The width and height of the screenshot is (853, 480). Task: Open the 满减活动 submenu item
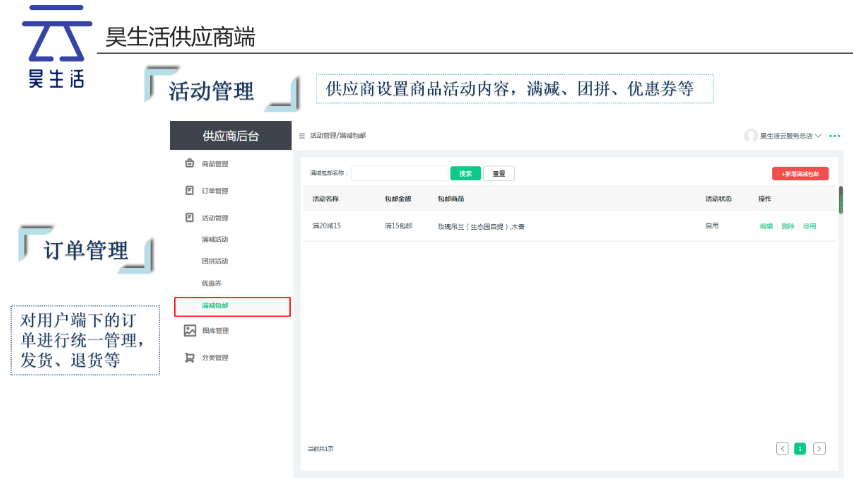214,239
